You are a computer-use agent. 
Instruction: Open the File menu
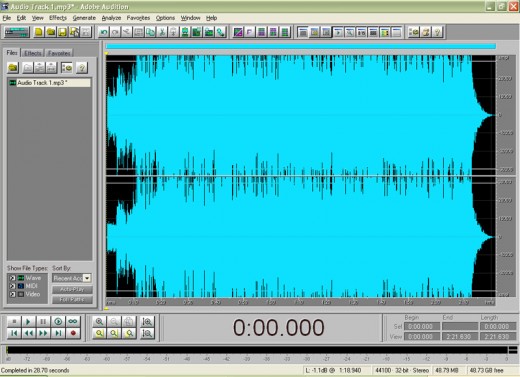(7, 18)
